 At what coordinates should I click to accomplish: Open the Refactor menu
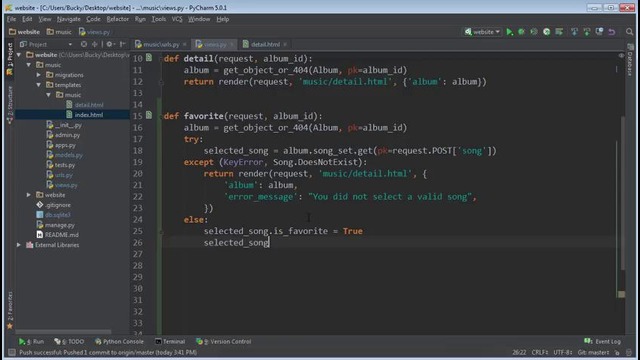point(118,19)
